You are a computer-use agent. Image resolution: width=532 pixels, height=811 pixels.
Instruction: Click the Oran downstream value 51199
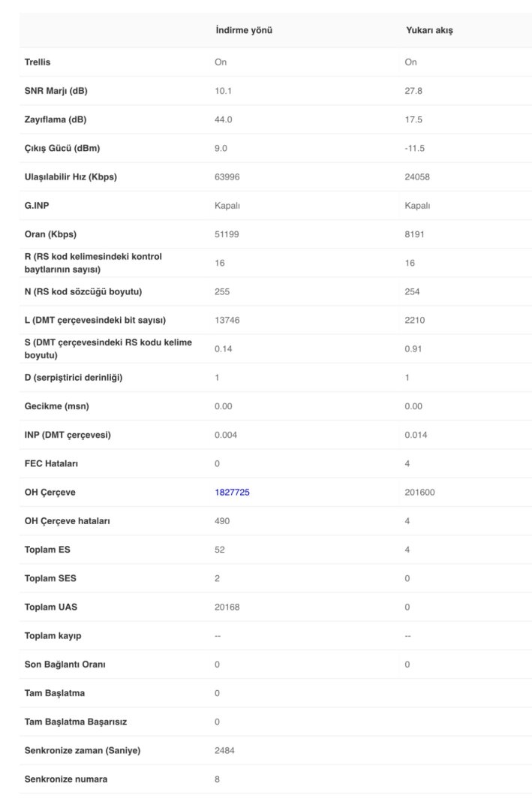pos(227,234)
